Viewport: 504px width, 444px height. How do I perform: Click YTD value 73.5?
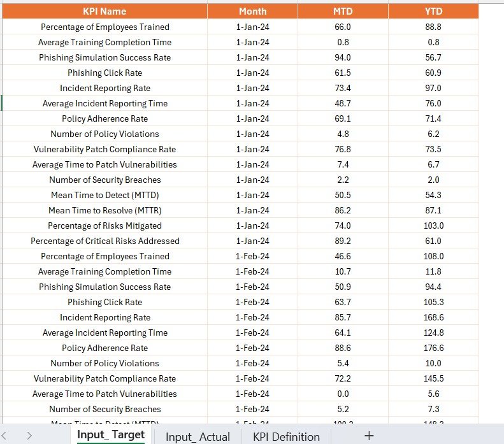pos(433,149)
